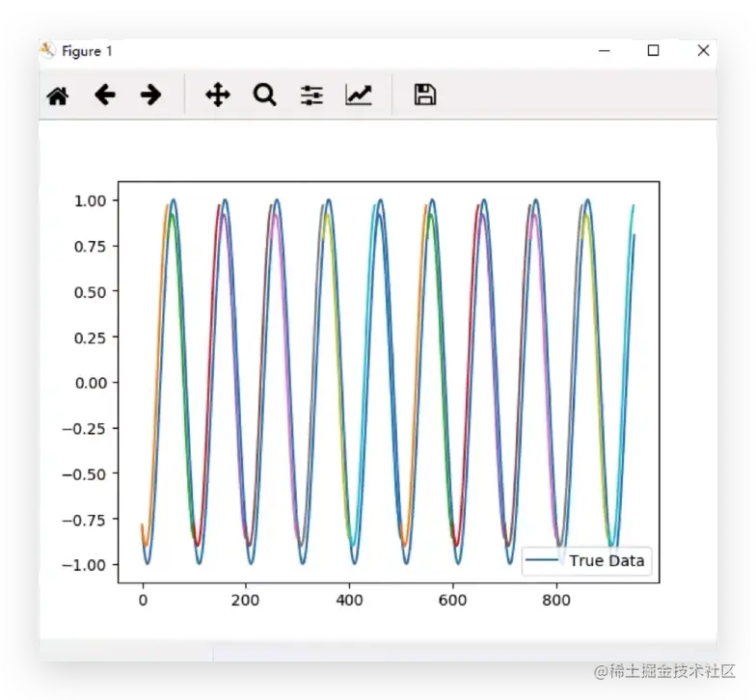
Task: Activate the pan axes tool
Action: point(218,94)
